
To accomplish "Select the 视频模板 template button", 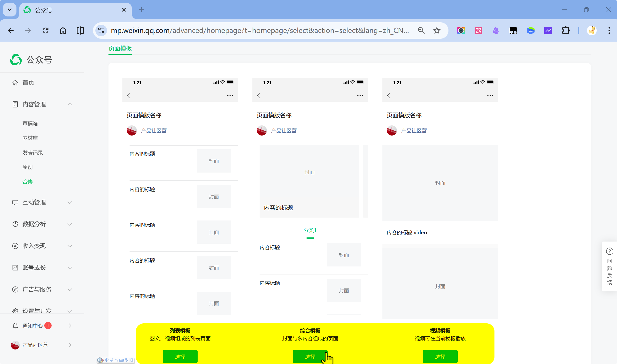I will [440, 356].
